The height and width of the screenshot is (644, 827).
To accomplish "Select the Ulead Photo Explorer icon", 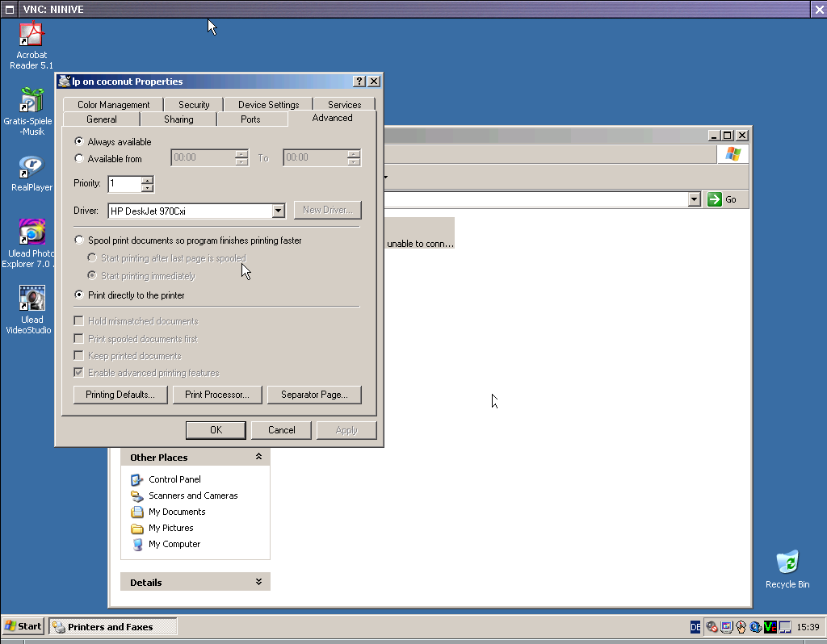I will click(x=31, y=233).
